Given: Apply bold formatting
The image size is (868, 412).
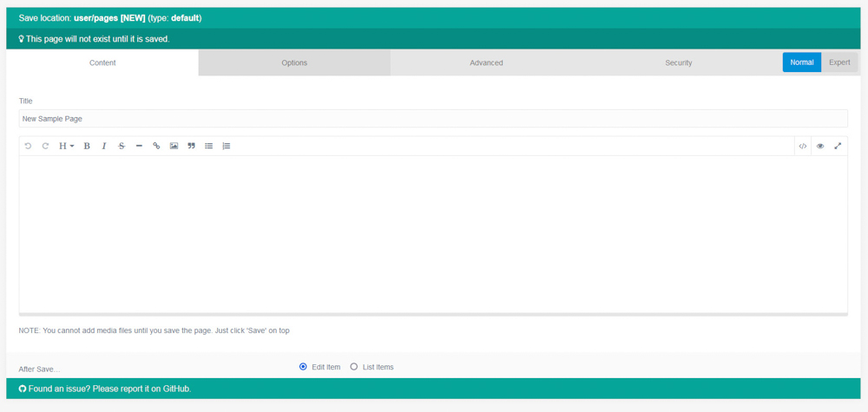Looking at the screenshot, I should 87,146.
